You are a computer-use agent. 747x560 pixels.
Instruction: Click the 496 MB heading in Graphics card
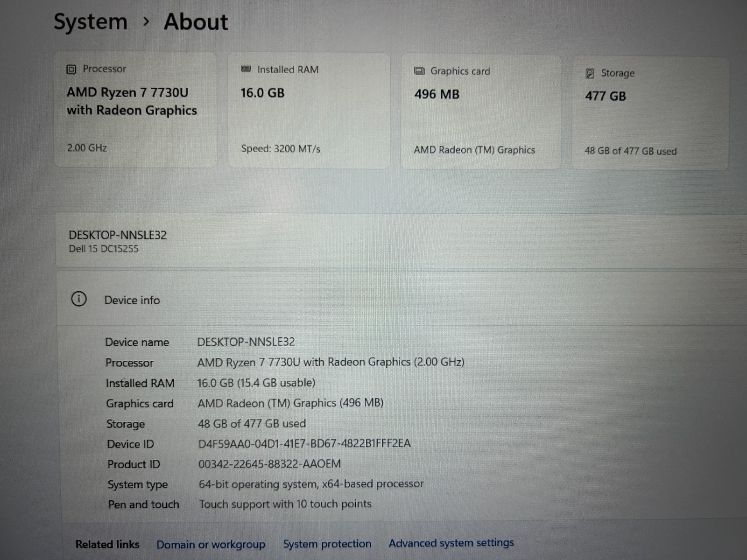tap(437, 94)
